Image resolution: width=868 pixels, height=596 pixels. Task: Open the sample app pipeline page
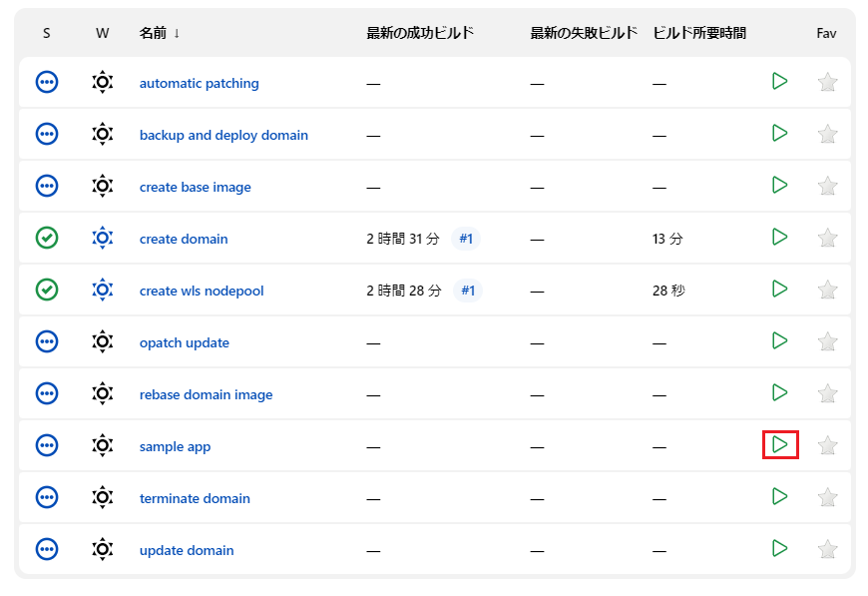(x=175, y=446)
